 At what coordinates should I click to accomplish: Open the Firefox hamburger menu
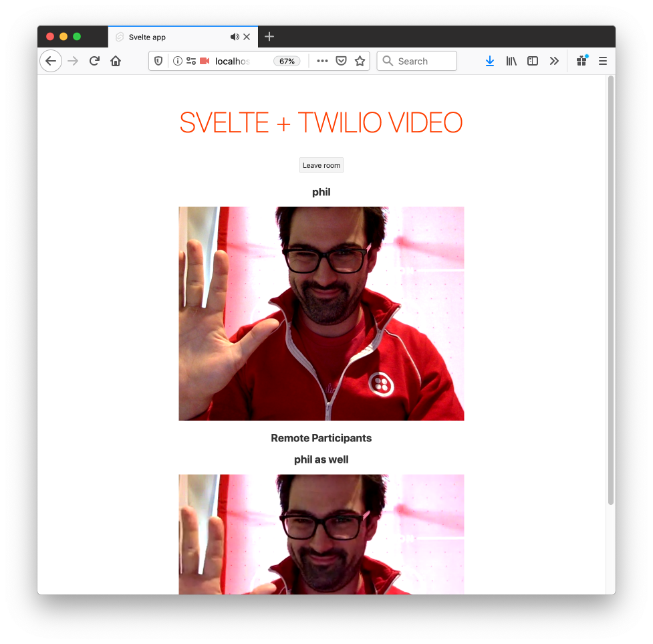point(603,62)
